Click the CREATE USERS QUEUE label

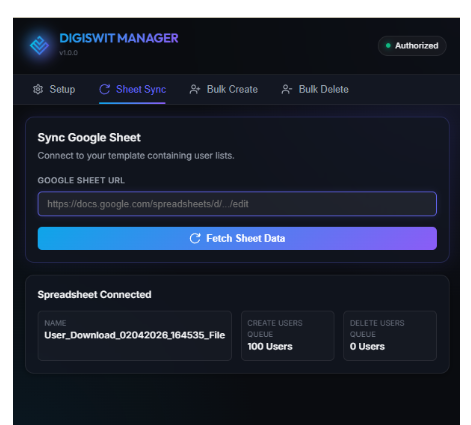pos(275,329)
